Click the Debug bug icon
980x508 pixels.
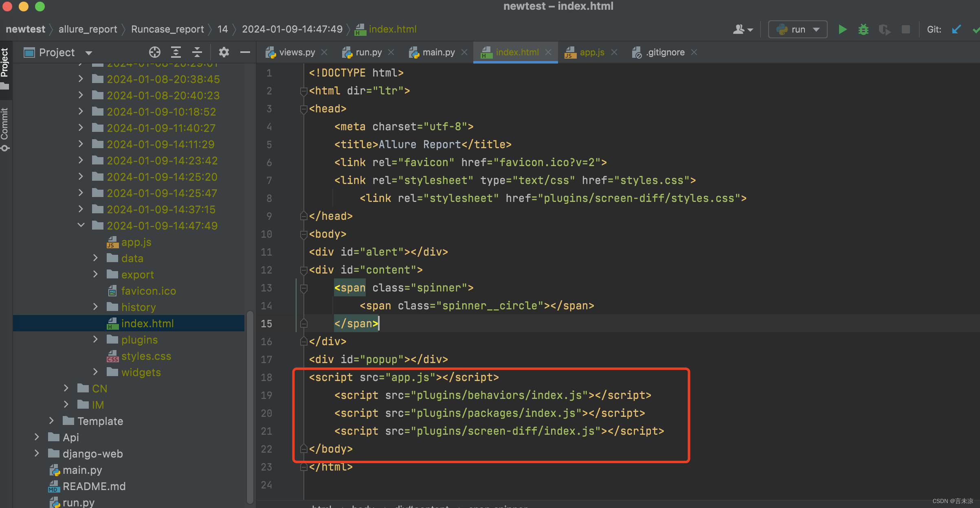[863, 29]
